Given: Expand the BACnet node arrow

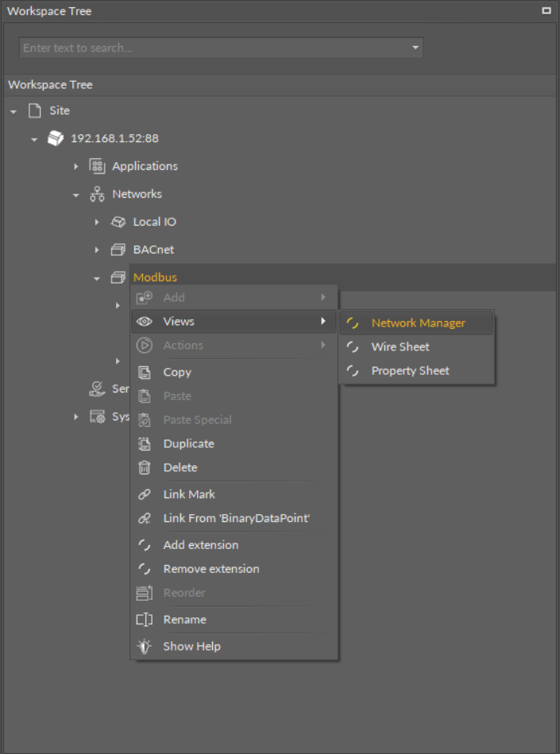Looking at the screenshot, I should click(97, 249).
